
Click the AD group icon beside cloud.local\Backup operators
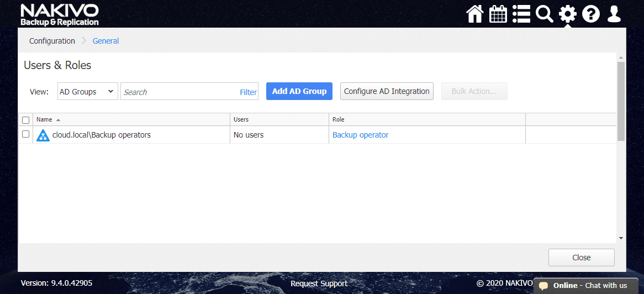(x=43, y=135)
